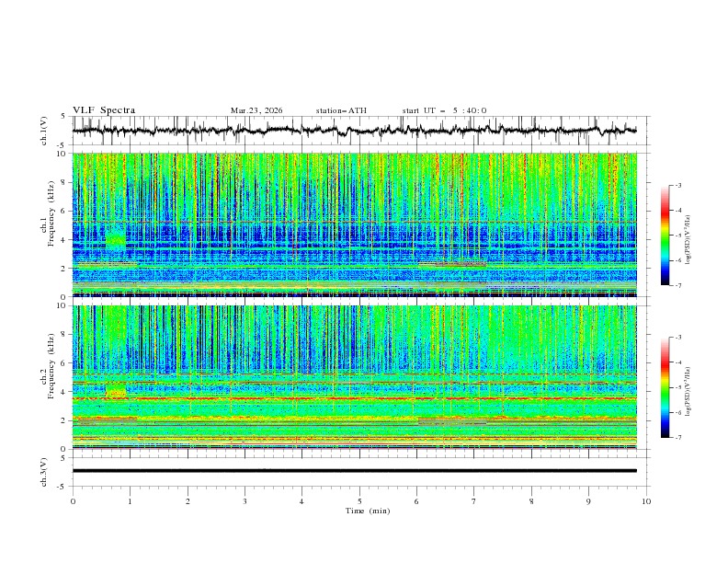Select the ch.1 "Frequency (kHz)" axis label
The width and height of the screenshot is (728, 563).
51,214
